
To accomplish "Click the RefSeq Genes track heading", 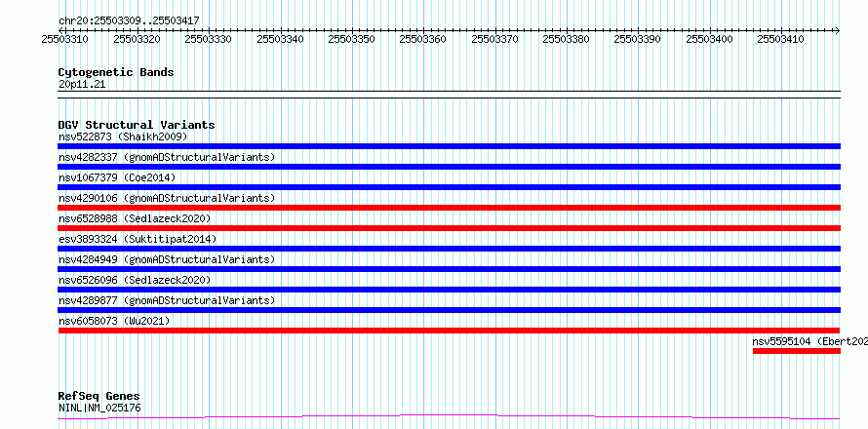I will point(99,396).
